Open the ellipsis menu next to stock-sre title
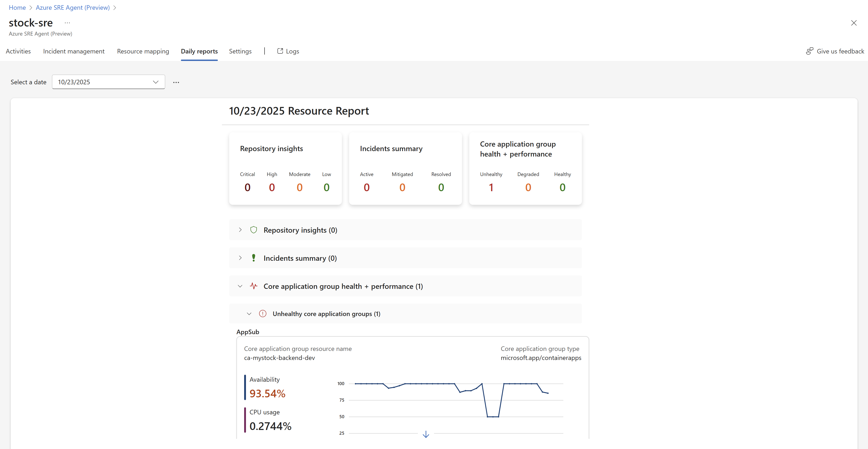The image size is (868, 449). click(x=67, y=23)
